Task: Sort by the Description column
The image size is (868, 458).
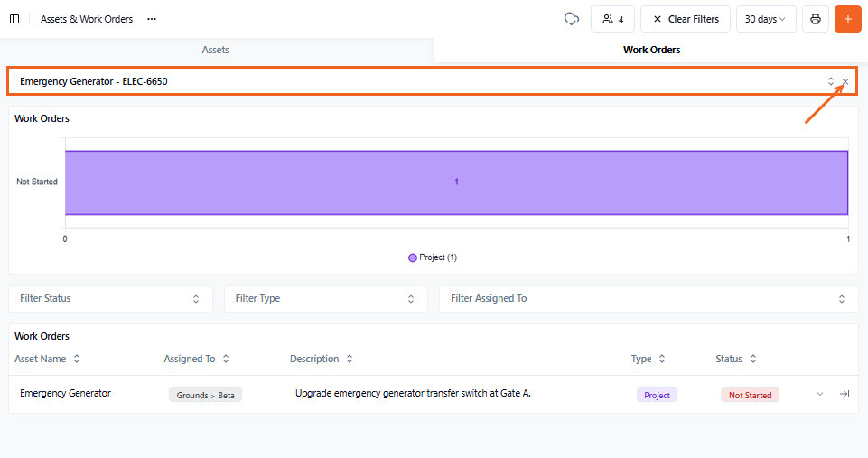Action: point(321,359)
